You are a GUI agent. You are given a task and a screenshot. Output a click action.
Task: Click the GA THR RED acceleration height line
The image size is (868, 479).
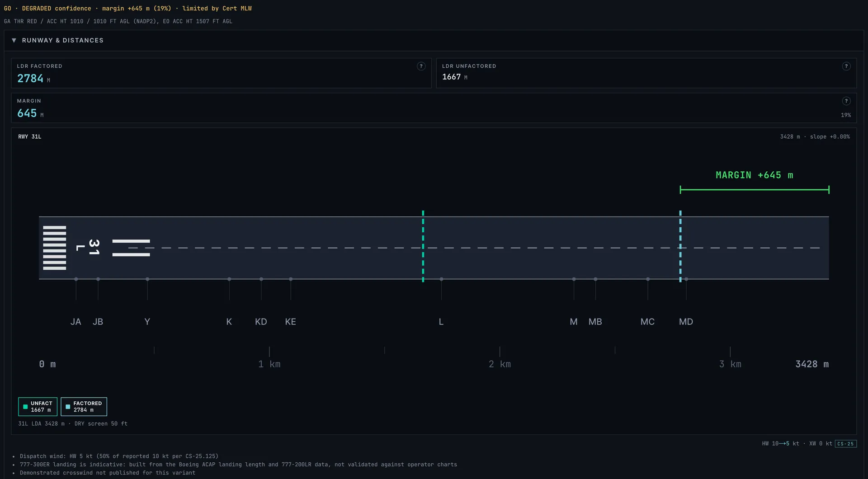coord(118,21)
